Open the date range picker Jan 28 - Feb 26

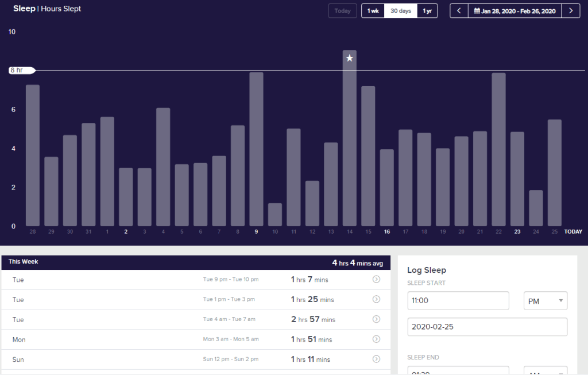[x=514, y=11]
